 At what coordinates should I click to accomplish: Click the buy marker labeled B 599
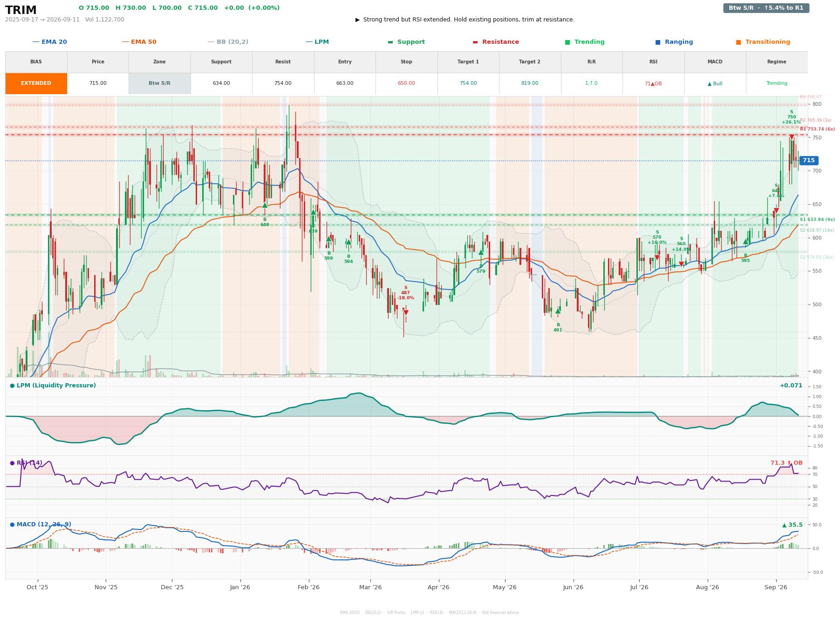328,239
